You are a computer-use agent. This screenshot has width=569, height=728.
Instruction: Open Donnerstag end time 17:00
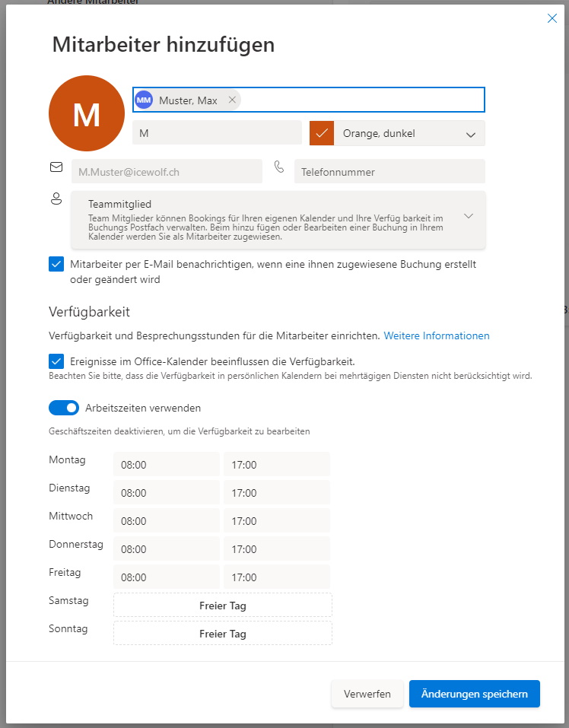(x=277, y=549)
